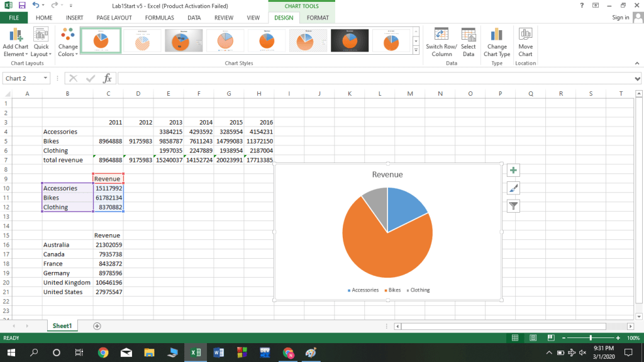Switch to Page Layout view in status bar
Image resolution: width=644 pixels, height=362 pixels.
click(531, 338)
